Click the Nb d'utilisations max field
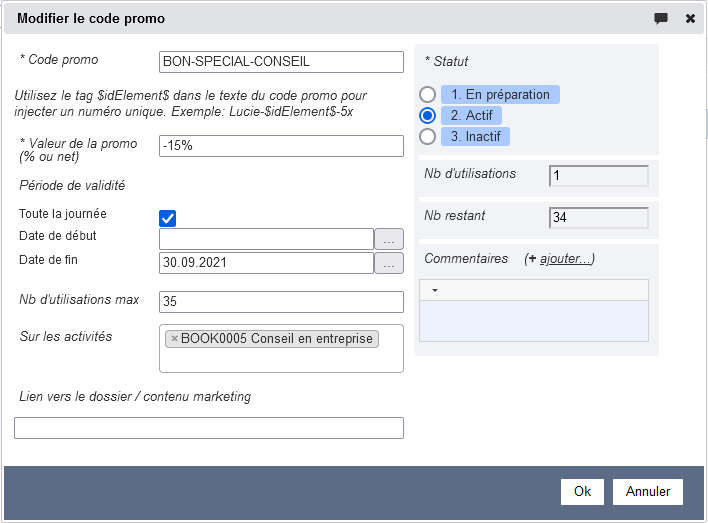This screenshot has width=708, height=523. pos(281,302)
